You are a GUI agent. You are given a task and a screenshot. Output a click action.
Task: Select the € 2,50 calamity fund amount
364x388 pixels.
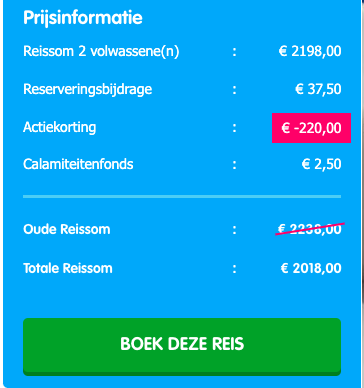click(321, 164)
